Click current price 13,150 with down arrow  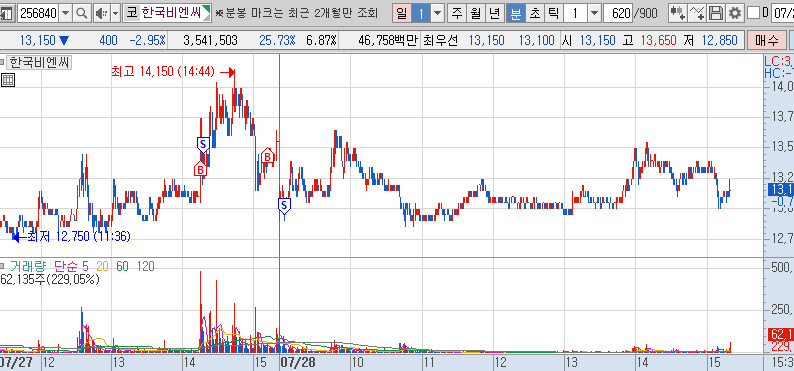45,40
